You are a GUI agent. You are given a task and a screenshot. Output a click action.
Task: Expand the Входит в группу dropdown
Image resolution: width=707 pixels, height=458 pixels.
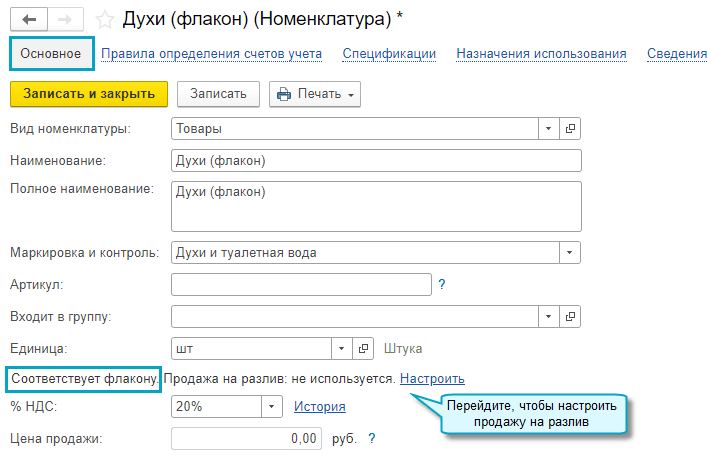(549, 317)
